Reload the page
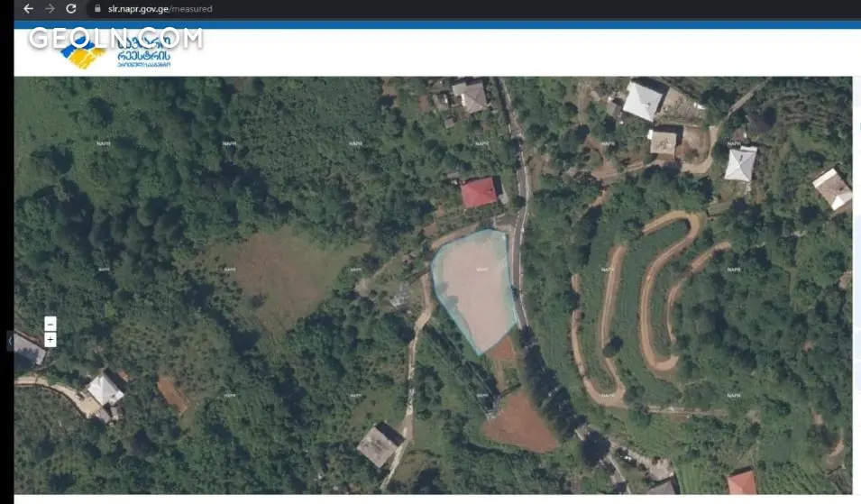This screenshot has height=504, width=861. 71,9
